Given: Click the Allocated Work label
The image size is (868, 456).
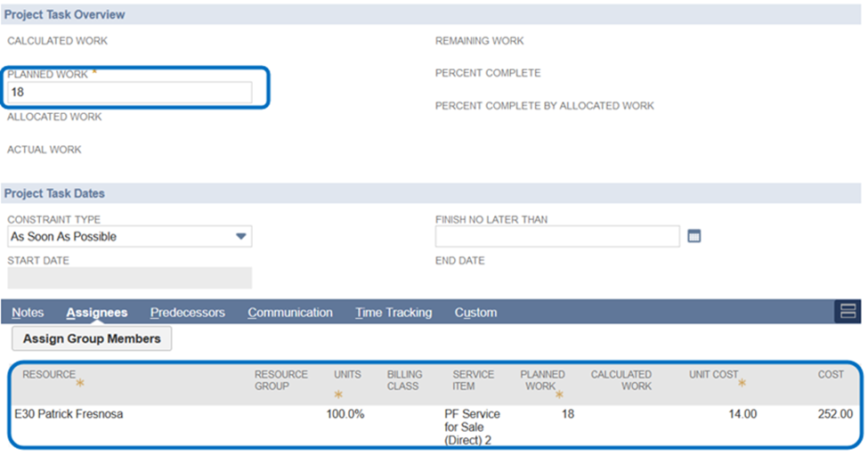Looking at the screenshot, I should (x=54, y=117).
